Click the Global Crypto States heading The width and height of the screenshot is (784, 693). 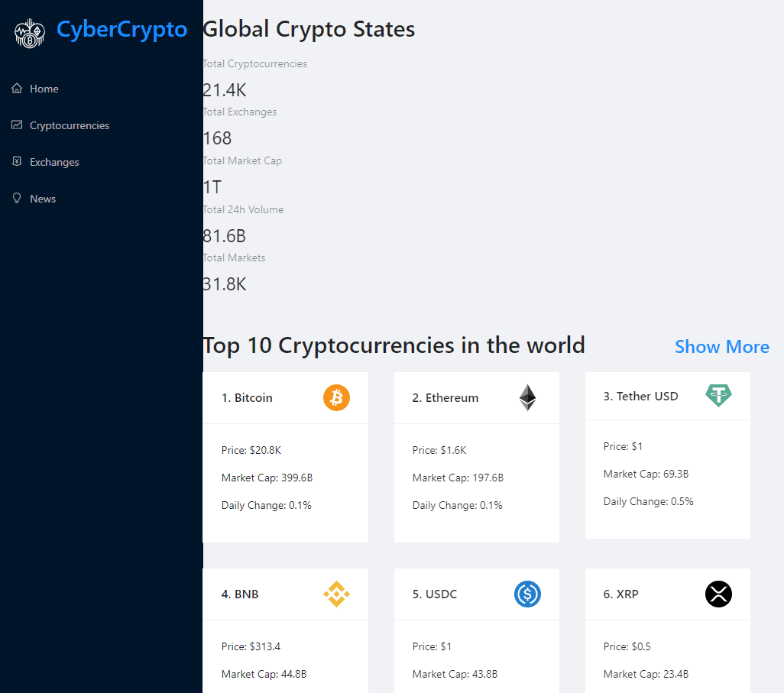(309, 29)
